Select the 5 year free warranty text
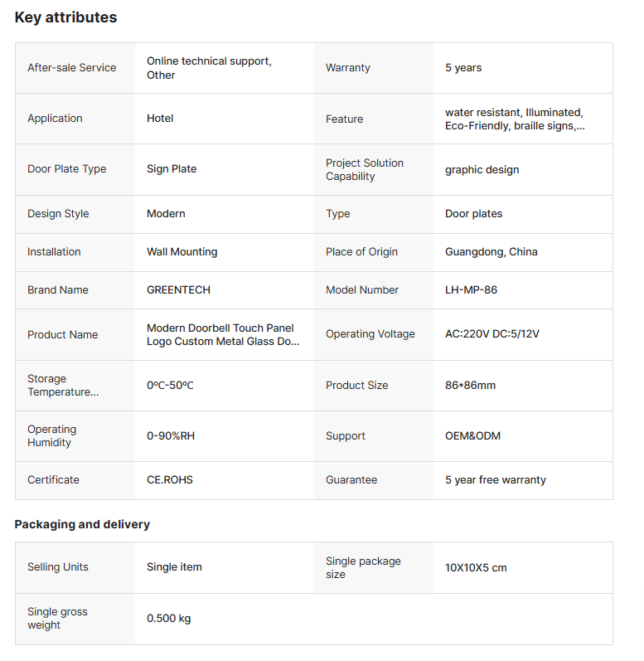This screenshot has width=644, height=661. (x=496, y=479)
